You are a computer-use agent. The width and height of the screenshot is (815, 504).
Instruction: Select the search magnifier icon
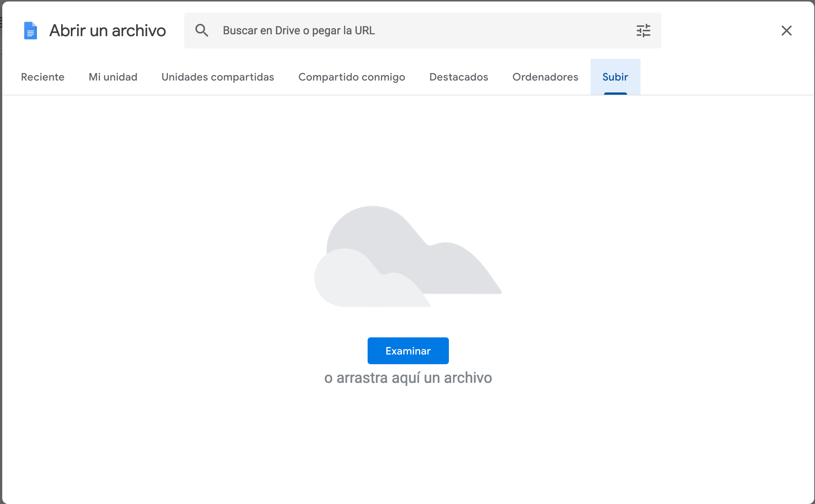pos(202,31)
